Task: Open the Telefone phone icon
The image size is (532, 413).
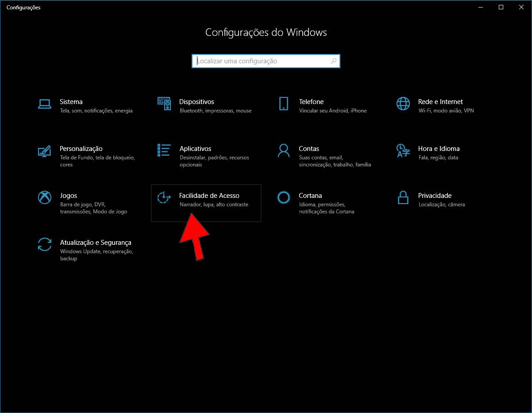Action: click(x=284, y=104)
